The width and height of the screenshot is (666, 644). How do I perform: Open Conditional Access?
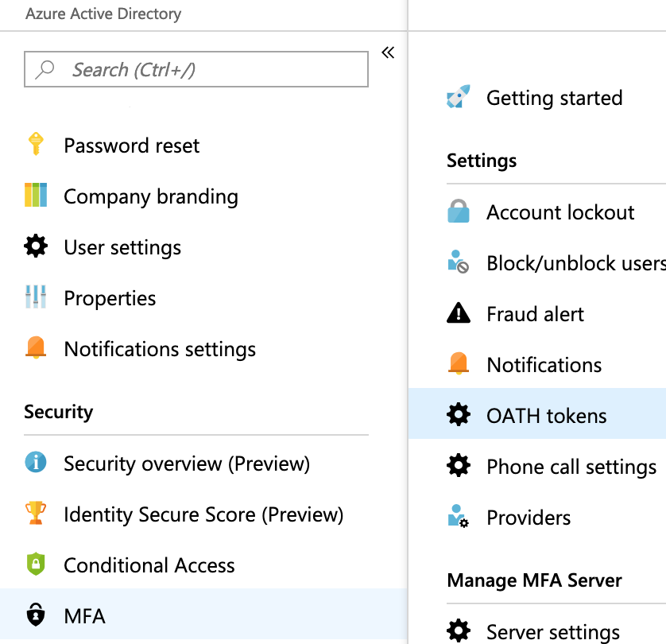149,565
